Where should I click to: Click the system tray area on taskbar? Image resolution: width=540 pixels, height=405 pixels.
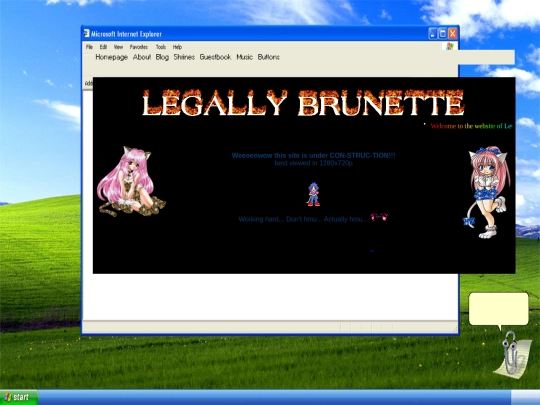click(526, 397)
